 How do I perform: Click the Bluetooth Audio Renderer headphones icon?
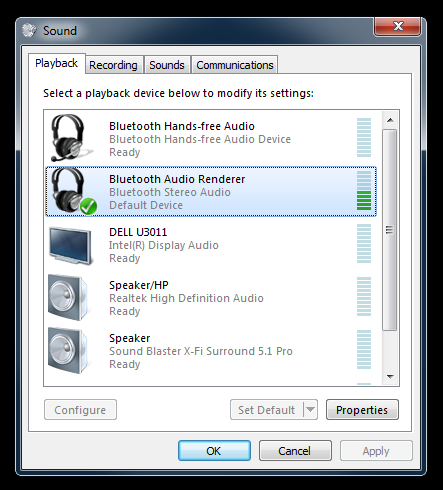click(x=71, y=190)
